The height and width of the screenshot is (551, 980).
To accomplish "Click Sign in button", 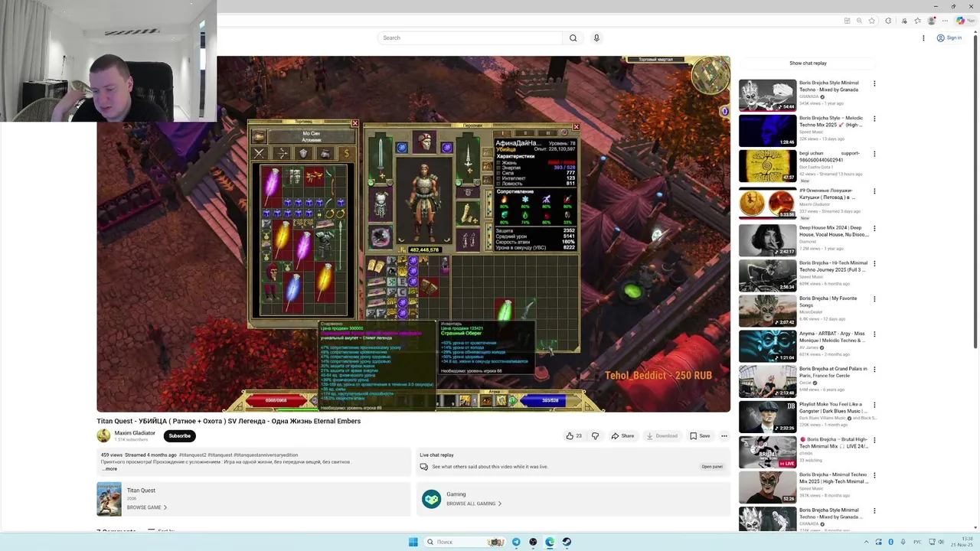I will [949, 37].
